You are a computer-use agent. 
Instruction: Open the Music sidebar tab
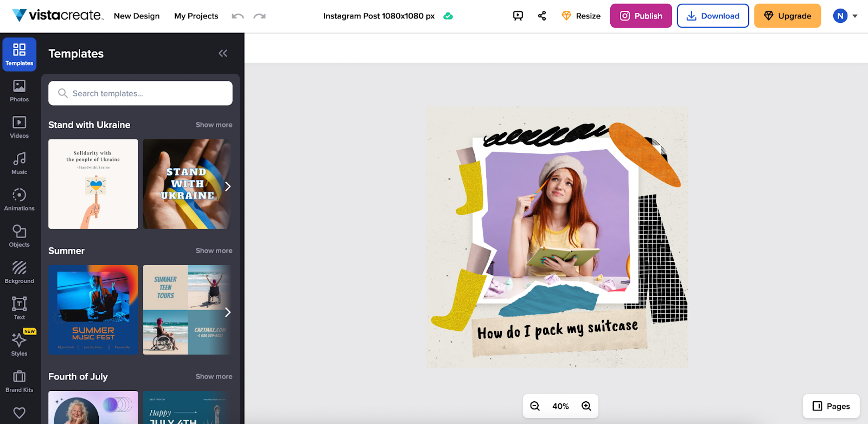pos(20,163)
